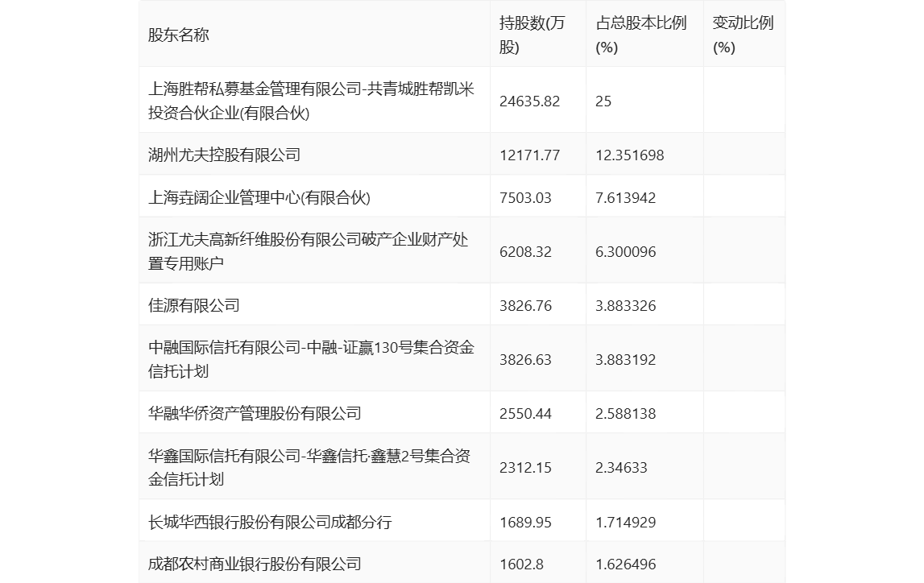Screen dimensions: 924x583
Task: Select the percentage 3.883326
Action: point(625,306)
